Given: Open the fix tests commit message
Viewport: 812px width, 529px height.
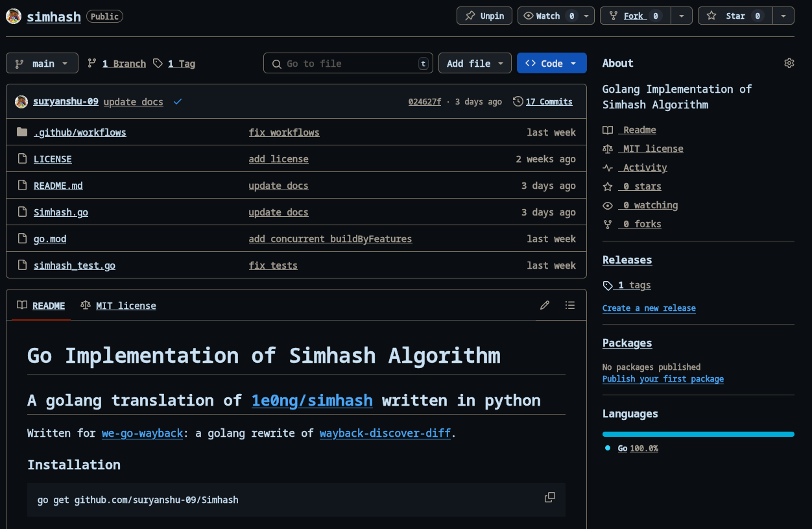Looking at the screenshot, I should (x=273, y=265).
